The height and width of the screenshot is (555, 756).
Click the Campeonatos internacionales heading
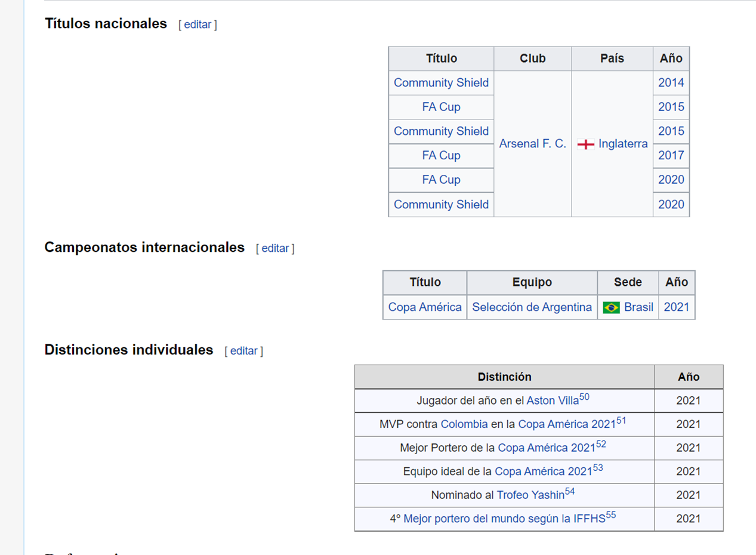(x=144, y=247)
